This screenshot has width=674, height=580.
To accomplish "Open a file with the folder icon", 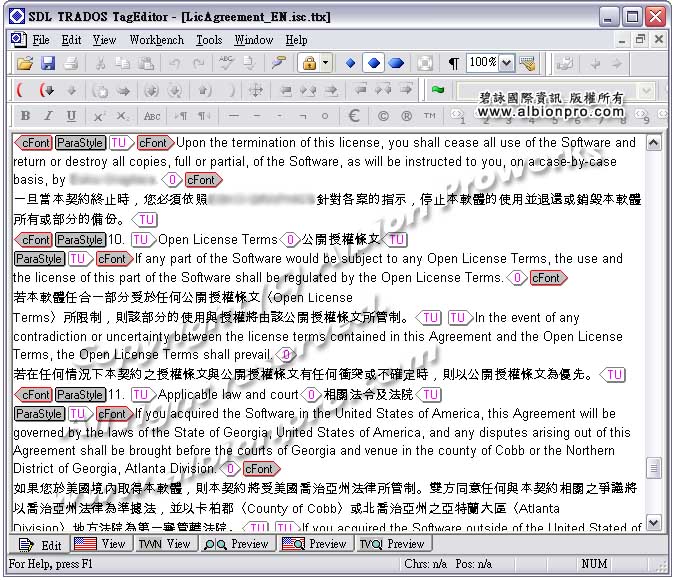I will tap(25, 63).
